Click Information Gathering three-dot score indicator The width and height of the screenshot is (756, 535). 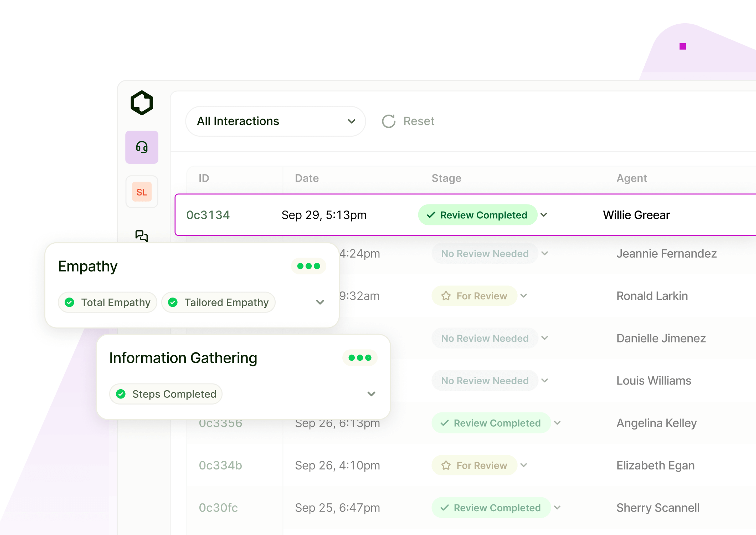[x=360, y=358]
